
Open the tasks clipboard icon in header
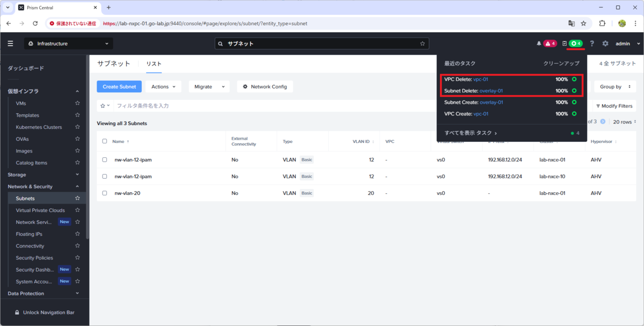coord(564,44)
